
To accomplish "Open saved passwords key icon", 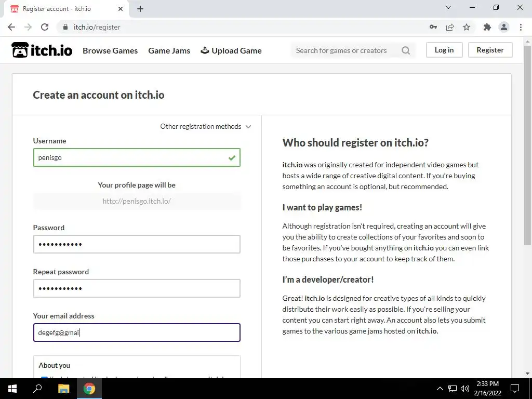I will click(433, 27).
